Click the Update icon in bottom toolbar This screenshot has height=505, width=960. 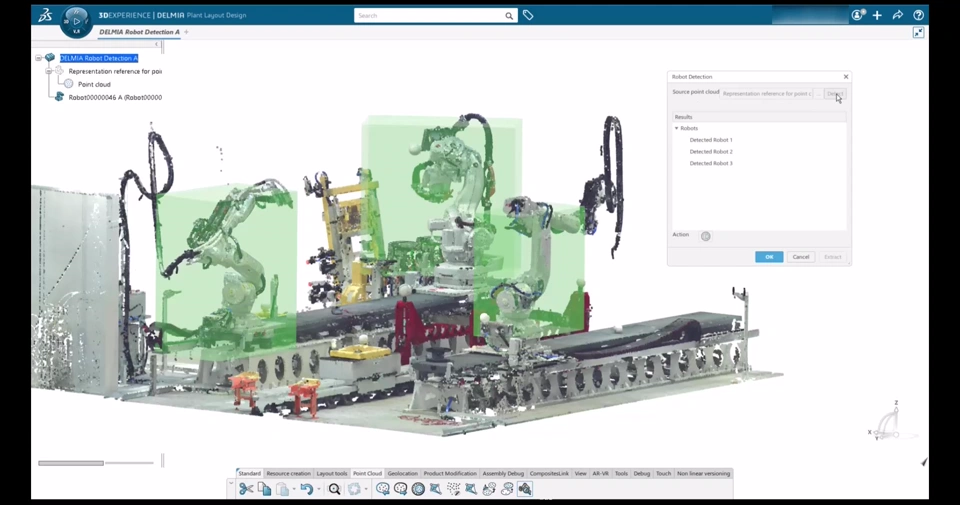[354, 488]
